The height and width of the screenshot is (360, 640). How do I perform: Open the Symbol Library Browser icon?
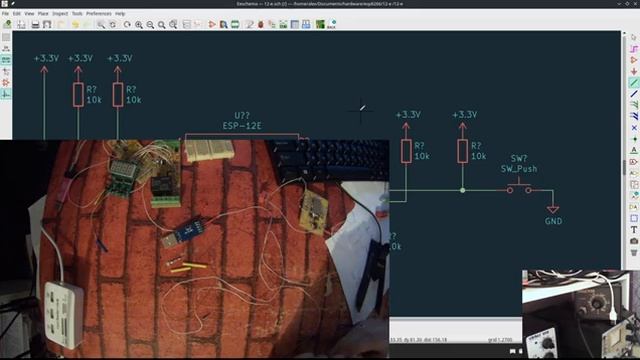click(x=223, y=24)
